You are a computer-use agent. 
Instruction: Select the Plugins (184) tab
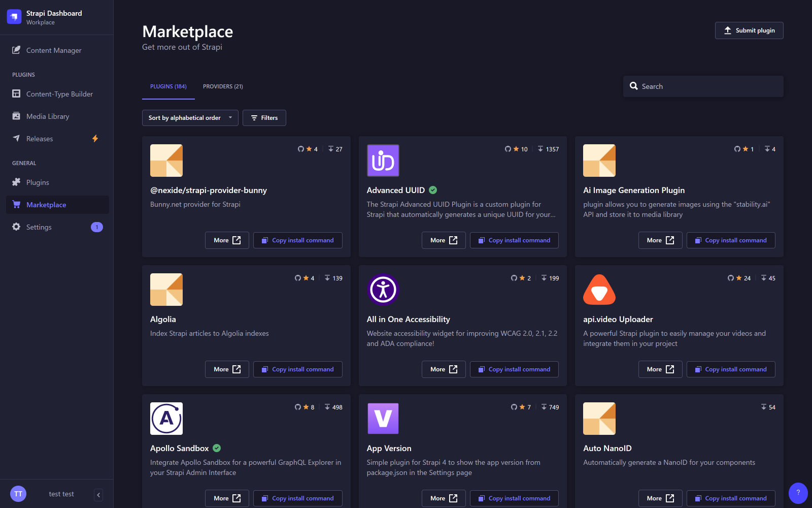168,86
